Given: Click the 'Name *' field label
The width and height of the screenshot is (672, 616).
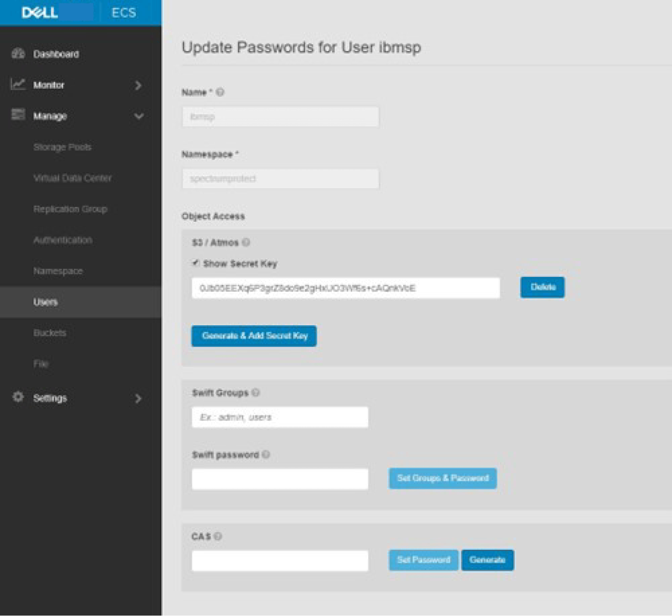Looking at the screenshot, I should [197, 92].
